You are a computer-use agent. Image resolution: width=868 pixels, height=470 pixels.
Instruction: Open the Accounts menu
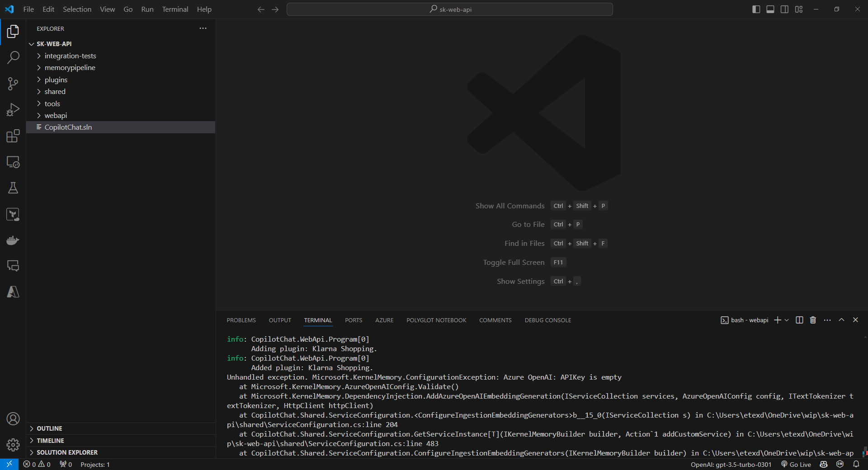13,419
